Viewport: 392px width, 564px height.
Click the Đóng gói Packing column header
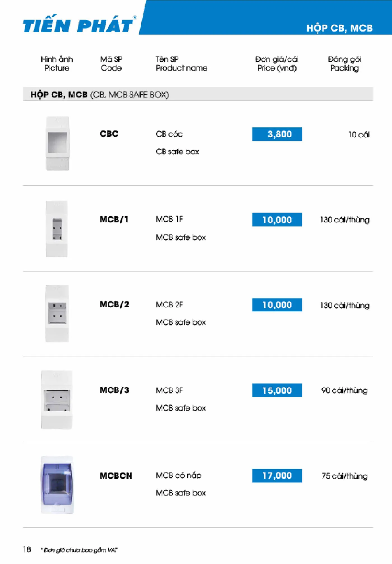345,64
